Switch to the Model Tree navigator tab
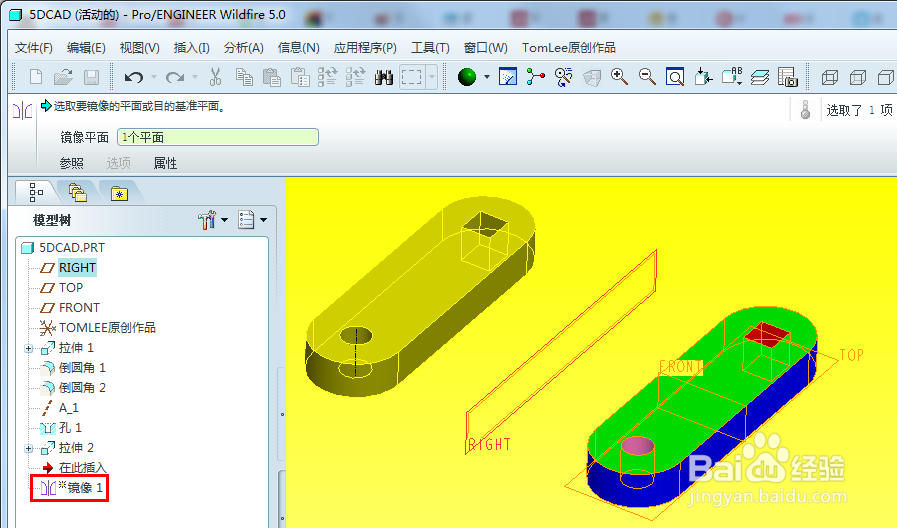 [x=36, y=193]
